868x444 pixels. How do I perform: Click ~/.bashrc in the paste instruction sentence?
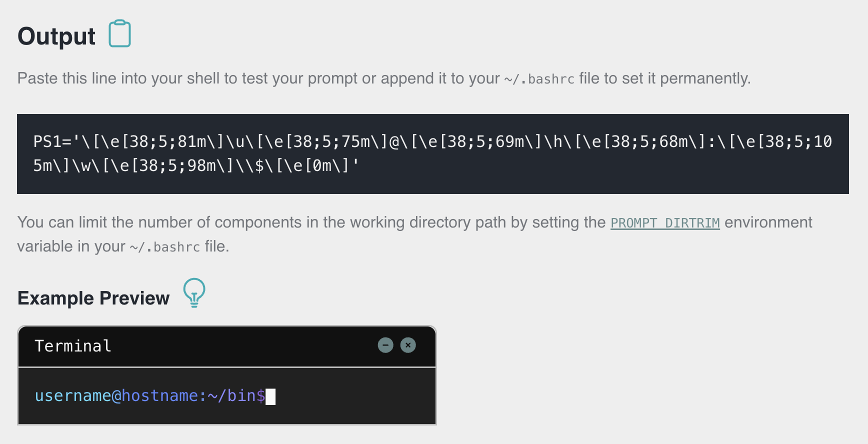539,79
